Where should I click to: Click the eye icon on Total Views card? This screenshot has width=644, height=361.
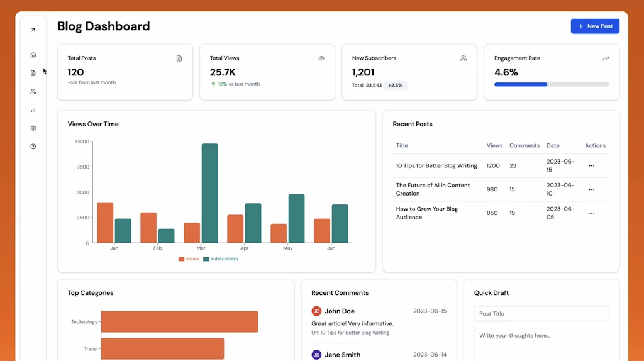click(x=321, y=58)
